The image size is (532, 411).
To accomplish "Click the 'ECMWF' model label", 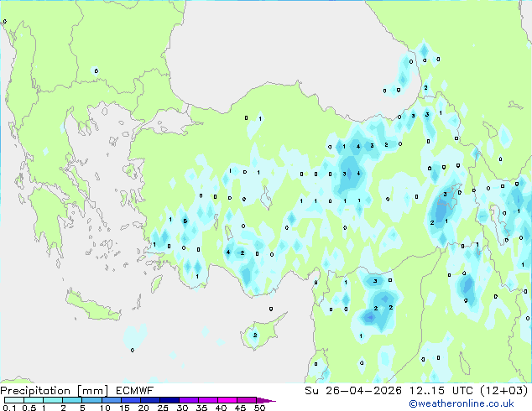I will coord(135,391).
